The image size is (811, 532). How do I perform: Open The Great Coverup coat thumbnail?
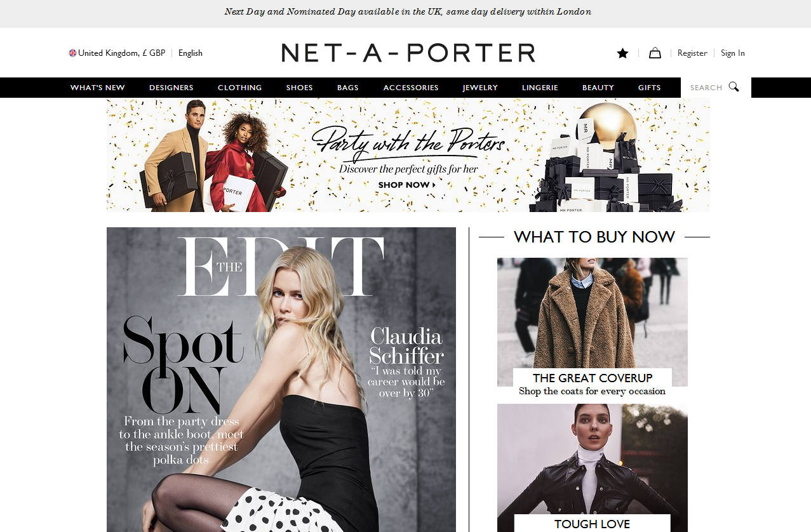point(593,322)
